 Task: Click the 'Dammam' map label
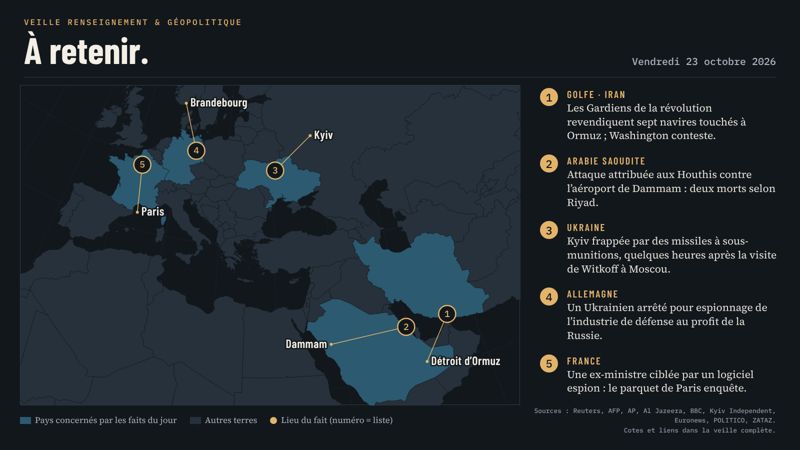coord(306,344)
